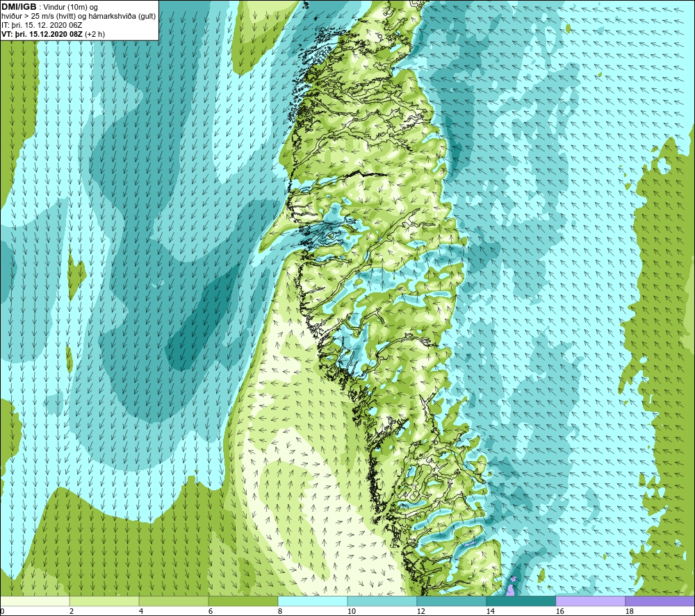Click the pale cyan 8–10 legend swatch

[x=313, y=601]
